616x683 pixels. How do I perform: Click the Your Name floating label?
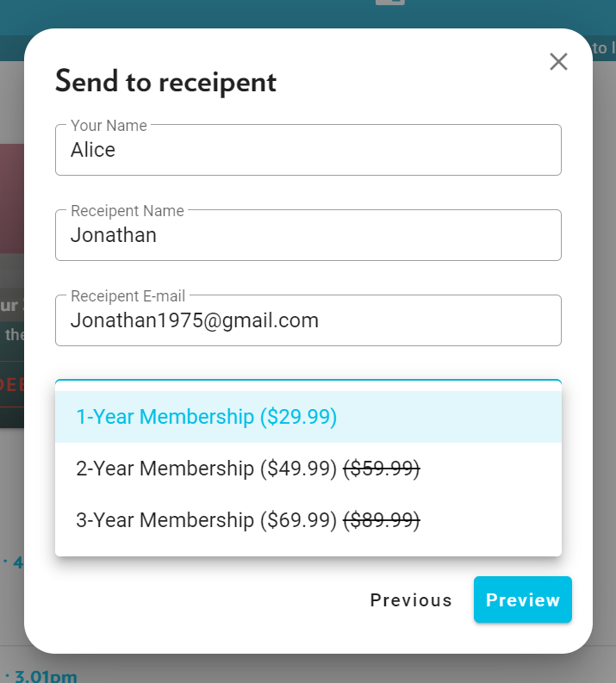[109, 126]
